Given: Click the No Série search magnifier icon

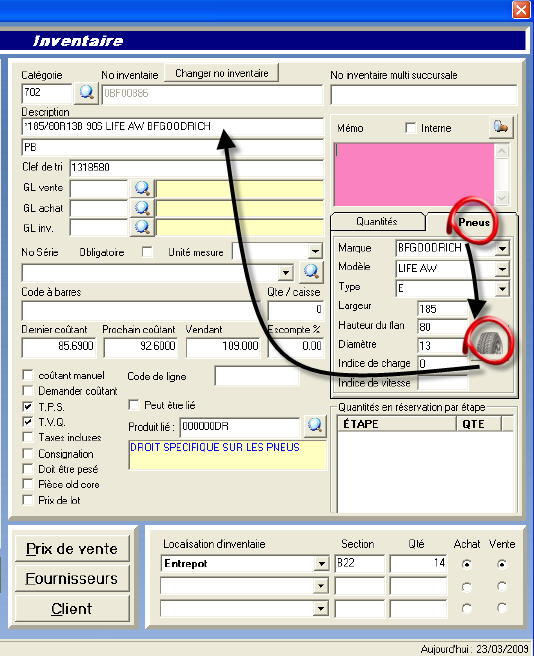Looking at the screenshot, I should click(x=311, y=272).
